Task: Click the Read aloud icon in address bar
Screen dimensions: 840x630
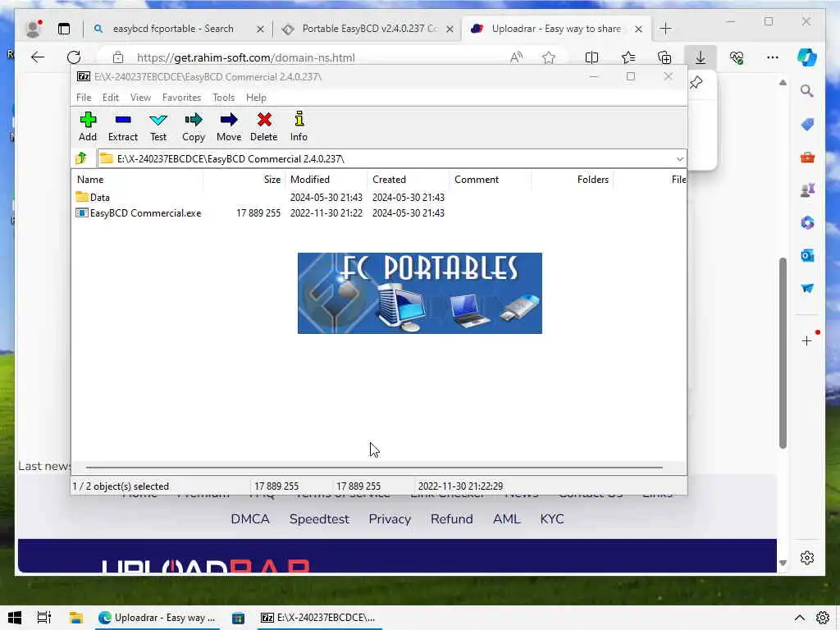Action: (x=517, y=57)
